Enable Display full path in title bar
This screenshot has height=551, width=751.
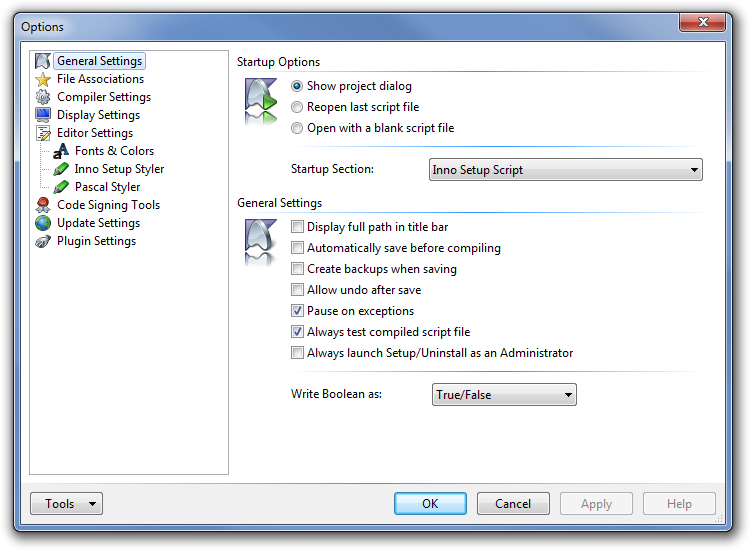(x=297, y=227)
